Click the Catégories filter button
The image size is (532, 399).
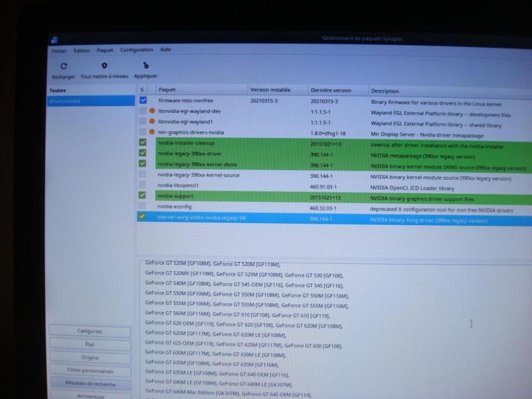point(90,331)
